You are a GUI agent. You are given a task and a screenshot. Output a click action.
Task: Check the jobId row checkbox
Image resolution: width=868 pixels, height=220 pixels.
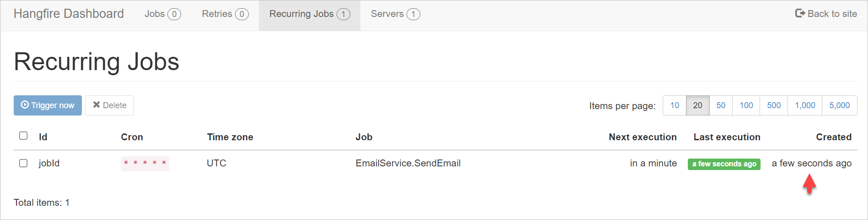(23, 163)
